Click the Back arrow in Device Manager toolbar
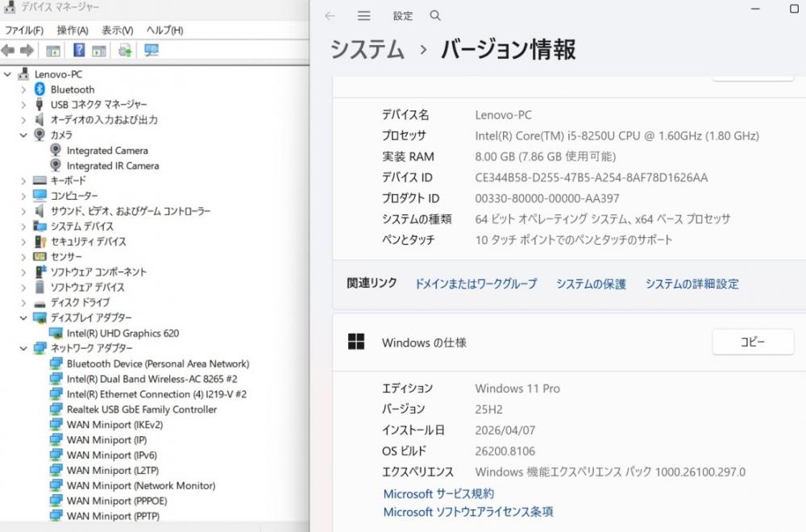The width and height of the screenshot is (806, 532). [x=8, y=50]
